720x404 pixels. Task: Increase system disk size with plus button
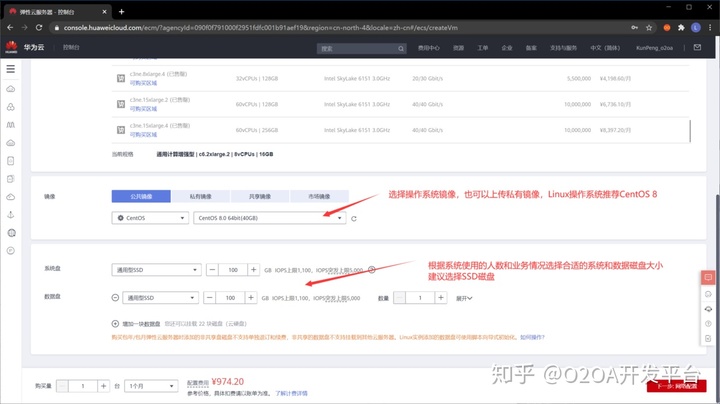click(253, 270)
